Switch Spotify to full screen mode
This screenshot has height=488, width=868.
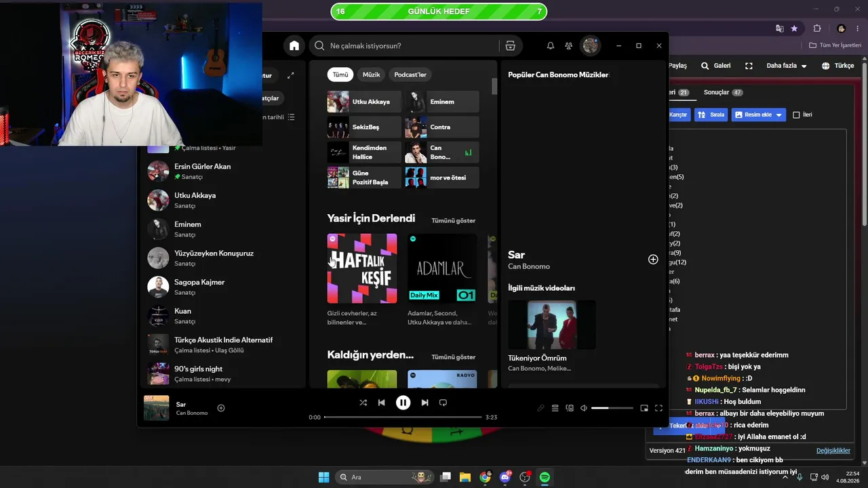658,408
